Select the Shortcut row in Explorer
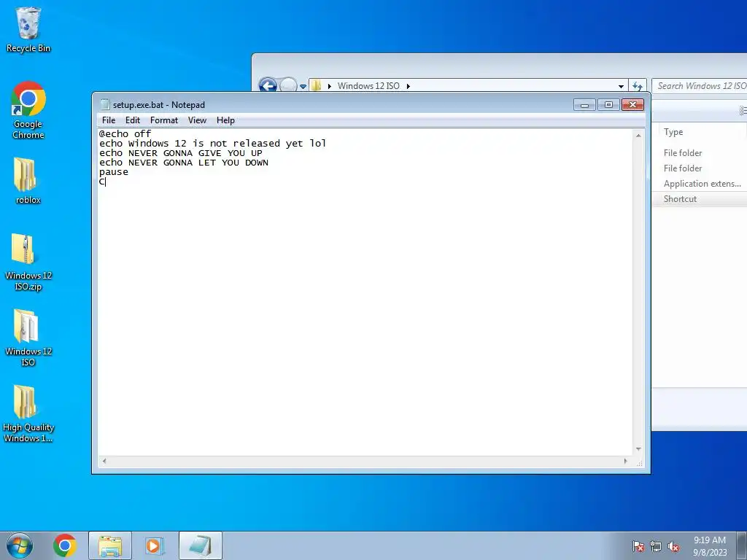747x560 pixels. (x=699, y=199)
